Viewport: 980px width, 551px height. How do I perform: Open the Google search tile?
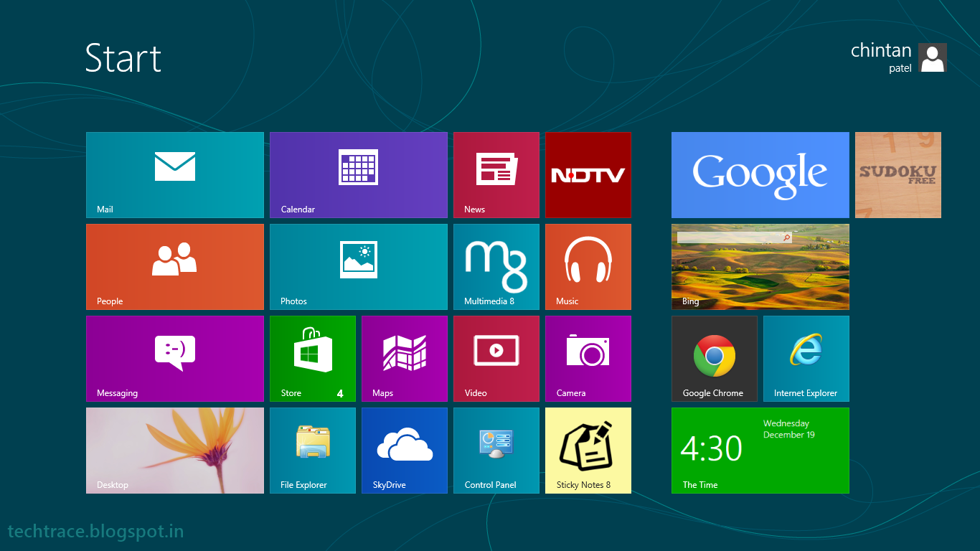760,175
